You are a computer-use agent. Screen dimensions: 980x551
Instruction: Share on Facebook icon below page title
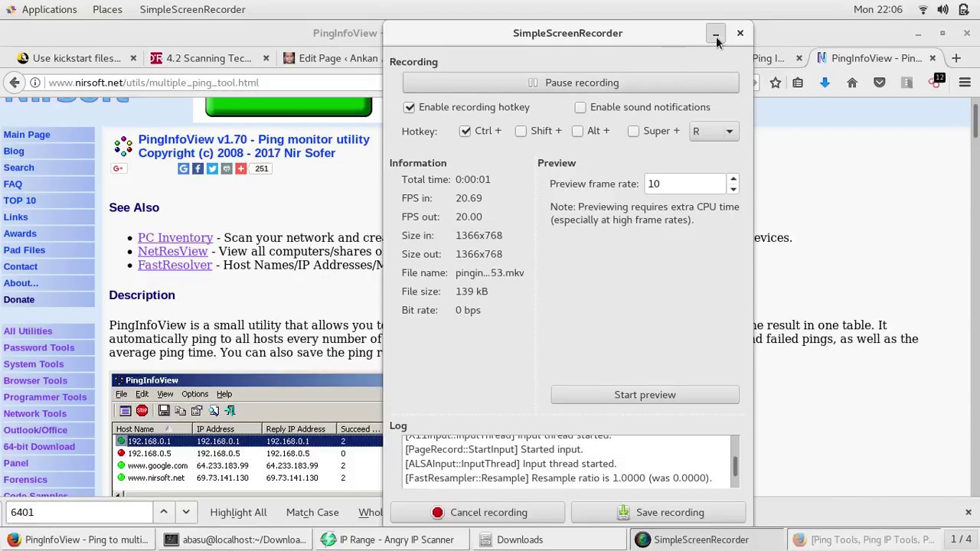coord(198,168)
